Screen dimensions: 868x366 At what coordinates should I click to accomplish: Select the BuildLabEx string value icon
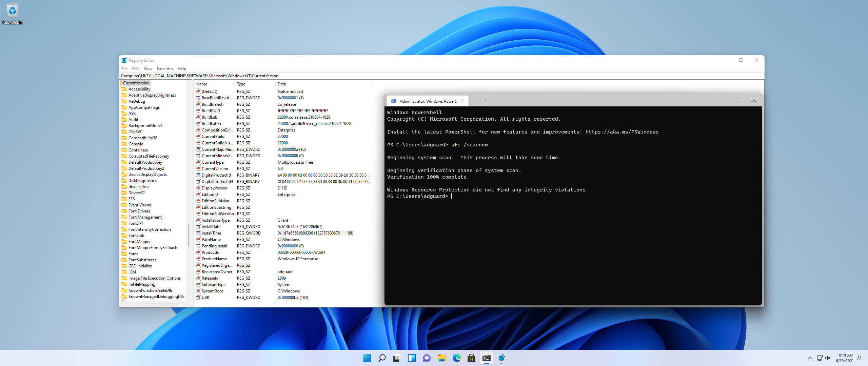[198, 124]
